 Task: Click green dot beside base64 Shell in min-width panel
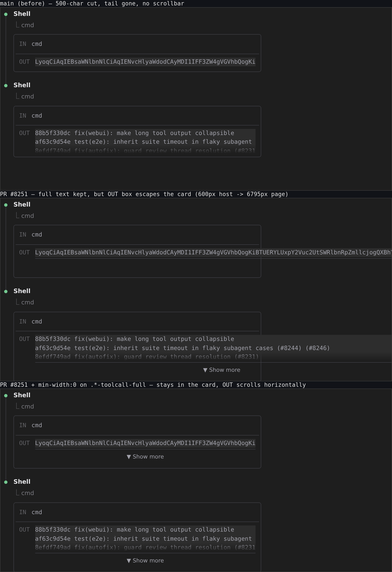[6, 396]
